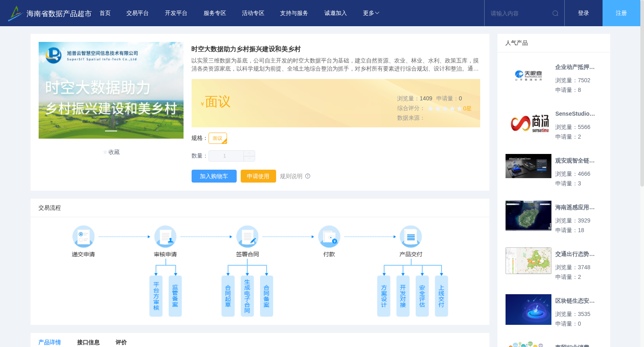This screenshot has width=644, height=347.
Task: Go to 首页 in the navigation
Action: coord(105,13)
